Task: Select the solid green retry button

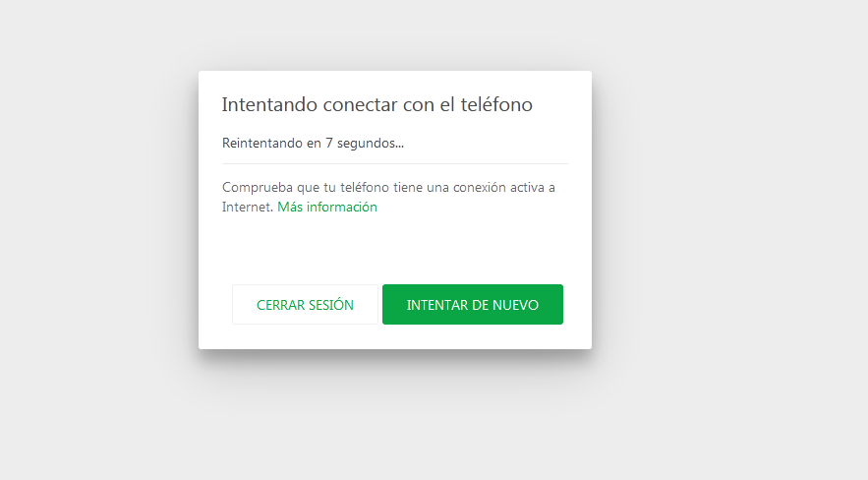Action: tap(472, 305)
